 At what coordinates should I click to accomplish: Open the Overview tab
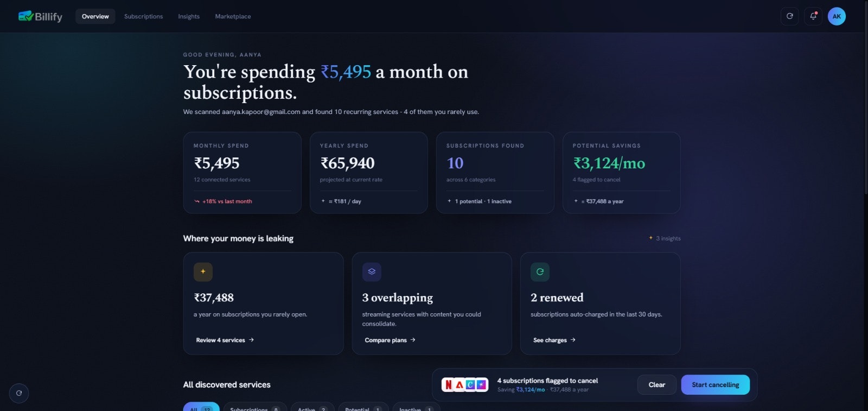click(95, 16)
